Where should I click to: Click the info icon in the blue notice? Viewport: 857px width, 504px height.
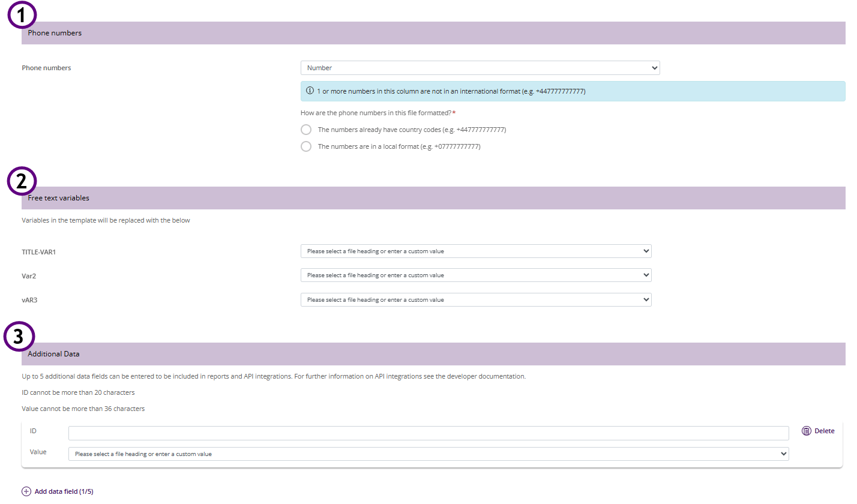(x=310, y=91)
